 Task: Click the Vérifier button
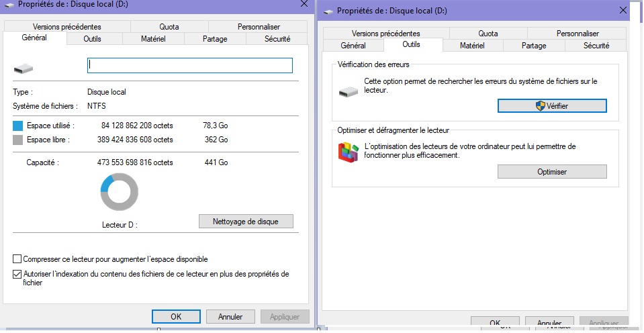[x=552, y=106]
